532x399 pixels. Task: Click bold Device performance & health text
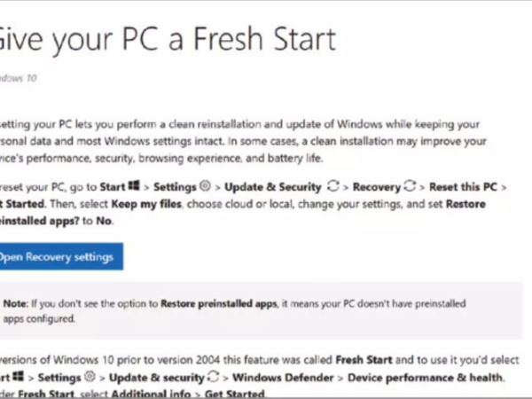point(428,379)
